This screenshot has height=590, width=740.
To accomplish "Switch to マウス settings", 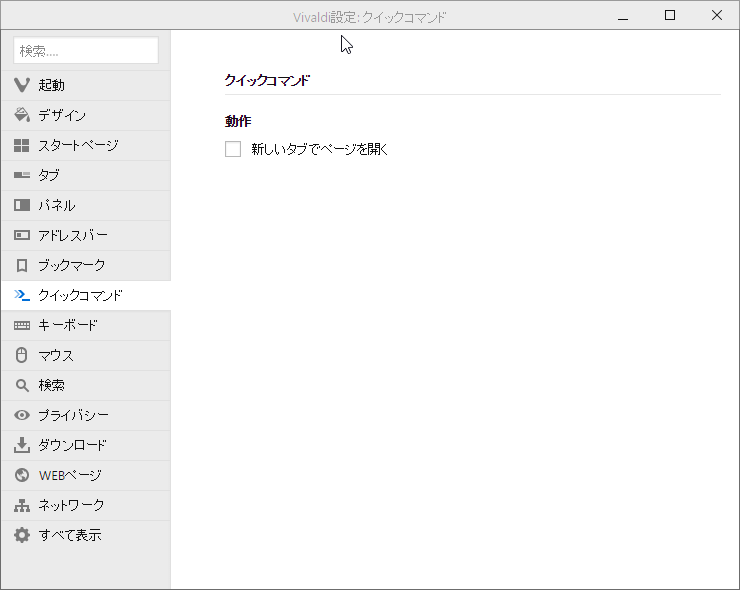I will (x=86, y=355).
